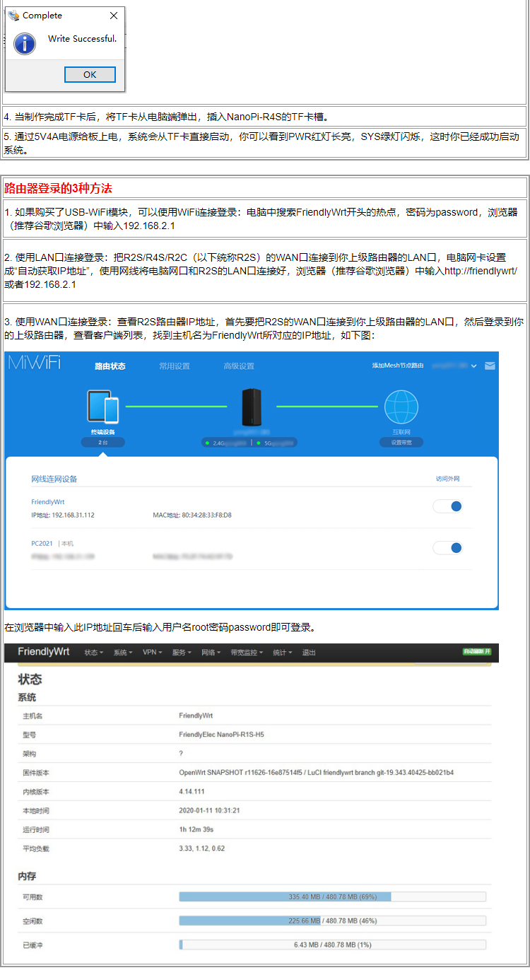This screenshot has height=980, width=530.
Task: Click OK in the Complete dialog
Action: (90, 74)
